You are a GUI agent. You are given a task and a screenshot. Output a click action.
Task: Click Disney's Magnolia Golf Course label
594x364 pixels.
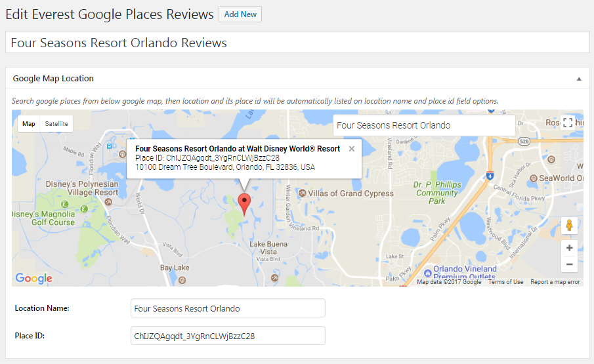click(x=43, y=218)
